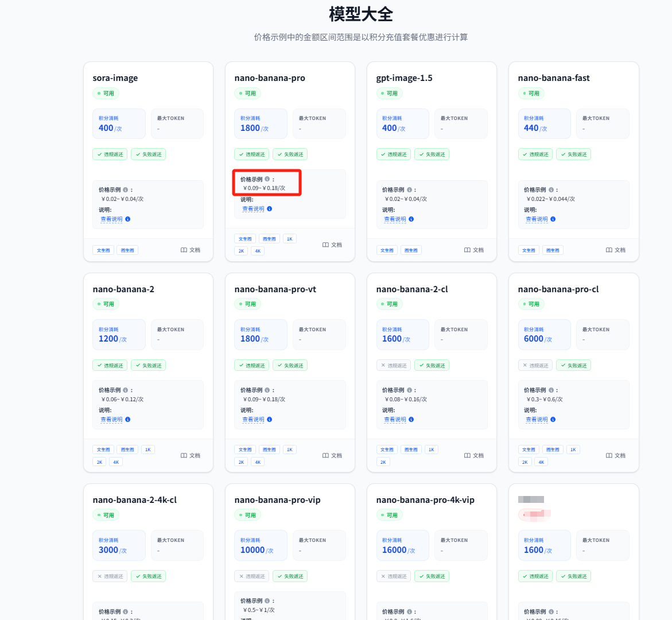
Task: Open 查看说明 link on nano-banana-2-cl card
Action: click(x=395, y=420)
